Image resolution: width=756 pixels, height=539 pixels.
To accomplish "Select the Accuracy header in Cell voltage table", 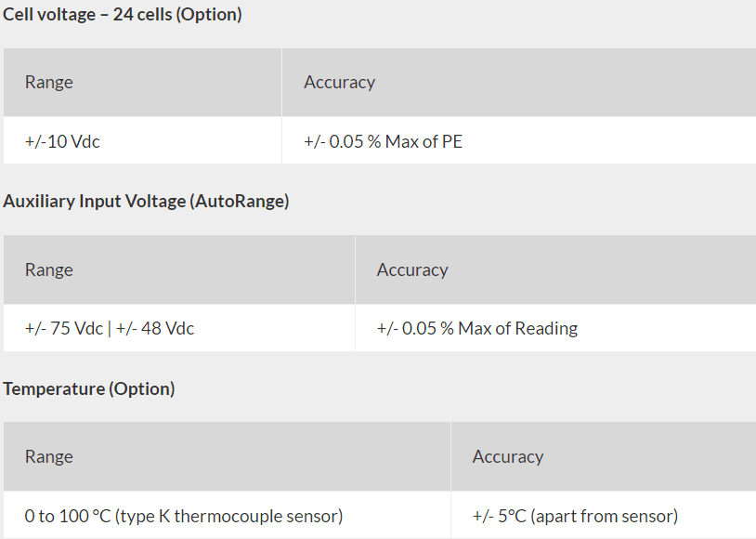I will point(519,82).
